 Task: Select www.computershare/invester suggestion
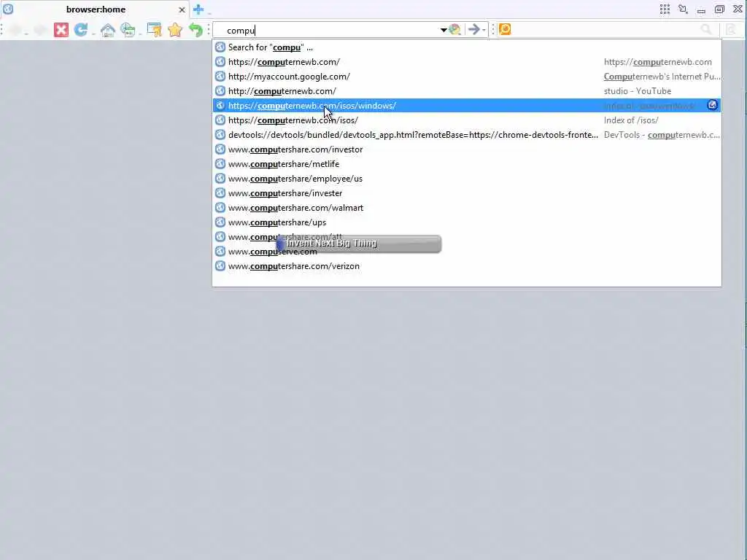point(467,192)
